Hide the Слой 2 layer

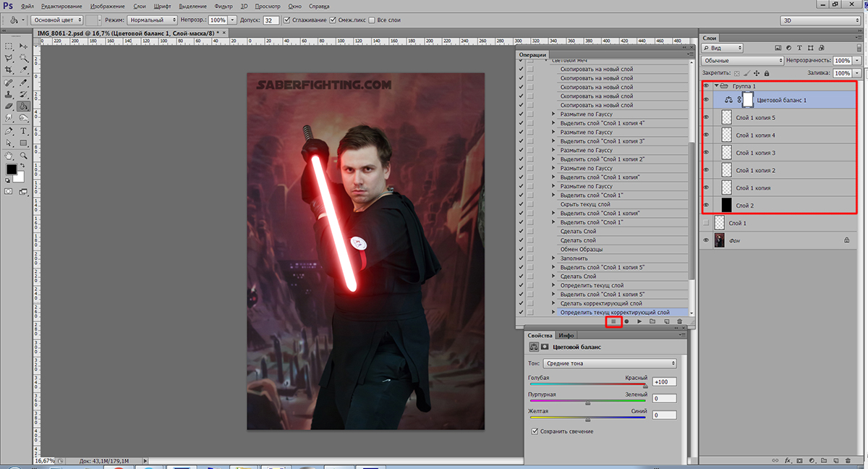point(707,205)
